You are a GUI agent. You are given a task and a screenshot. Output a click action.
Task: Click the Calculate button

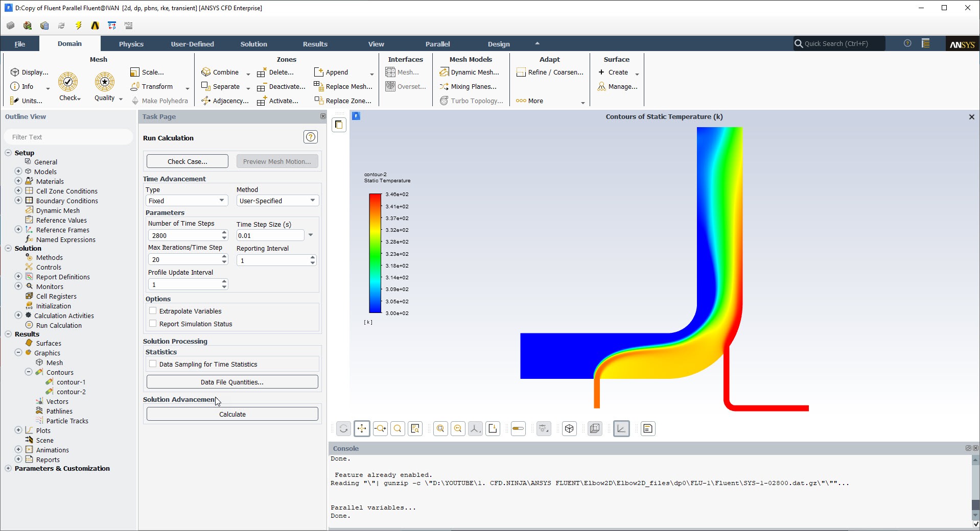pos(231,414)
